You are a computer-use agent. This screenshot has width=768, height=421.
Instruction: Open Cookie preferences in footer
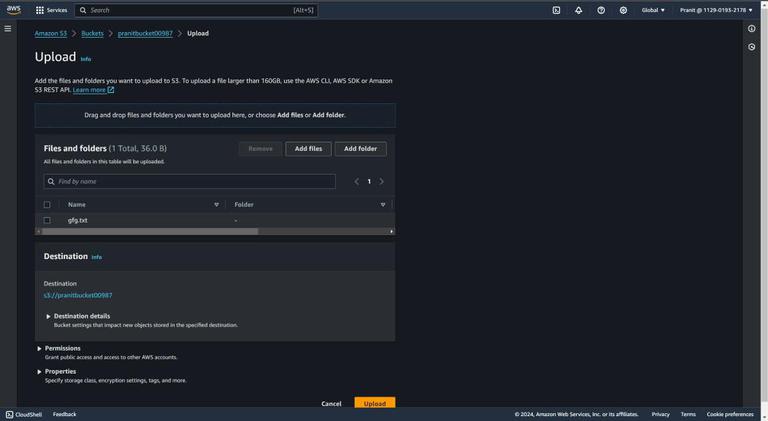[x=730, y=414]
